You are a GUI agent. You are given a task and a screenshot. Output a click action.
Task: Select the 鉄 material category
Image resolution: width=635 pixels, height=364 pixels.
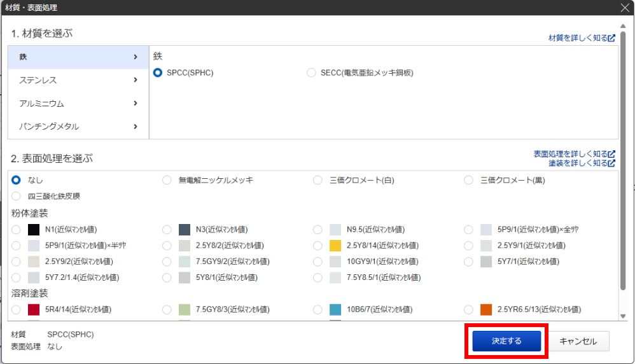tap(78, 57)
